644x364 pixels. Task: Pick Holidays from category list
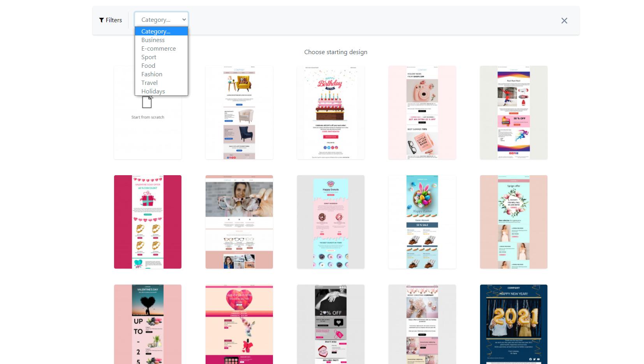coord(153,91)
